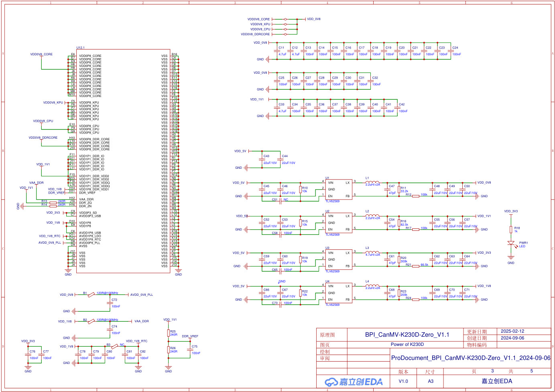This screenshot has height=392, width=555.
Task: Click the DDR_VREF net label above C75
Action: tap(190, 337)
